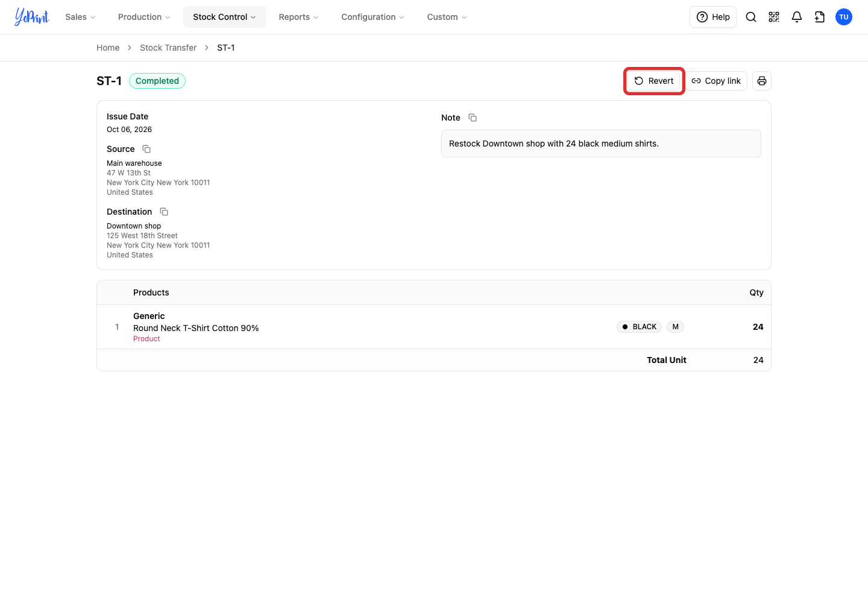
Task: Expand the Sales menu
Action: [80, 17]
